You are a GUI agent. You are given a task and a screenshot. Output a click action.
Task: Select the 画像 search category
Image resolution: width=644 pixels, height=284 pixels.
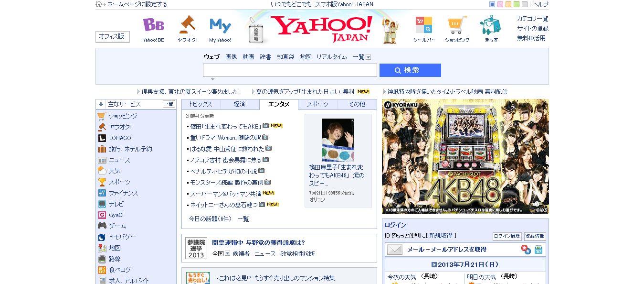[x=231, y=57]
